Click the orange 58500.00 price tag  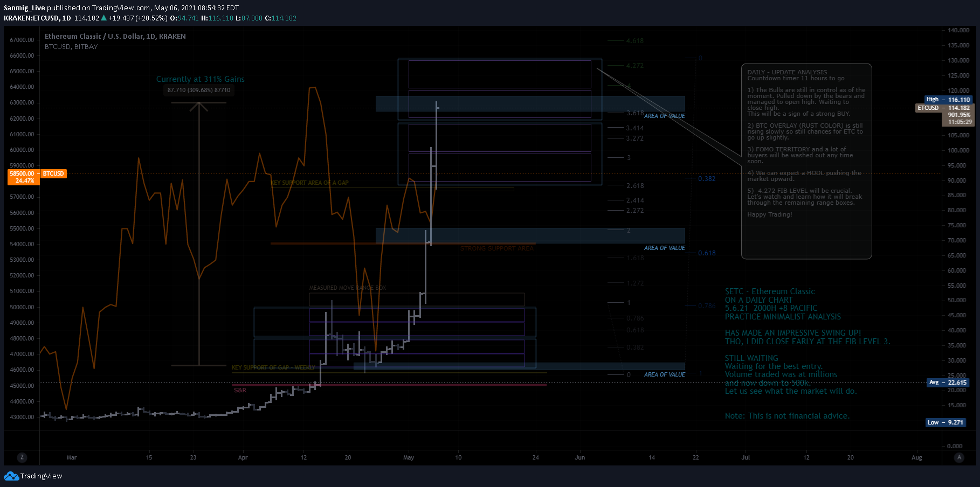[x=22, y=173]
